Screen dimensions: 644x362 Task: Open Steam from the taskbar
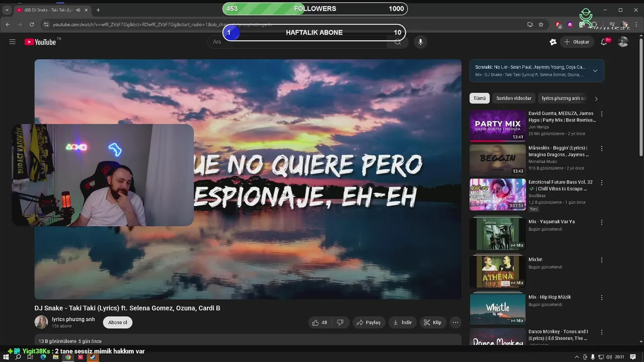click(93, 357)
